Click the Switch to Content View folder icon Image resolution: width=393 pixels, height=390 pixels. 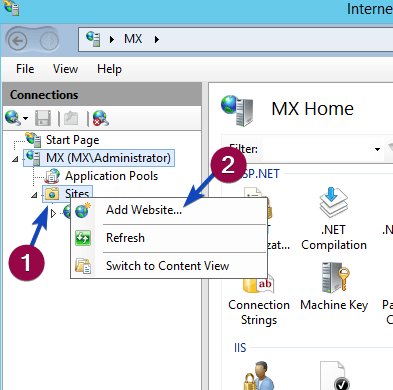[83, 266]
